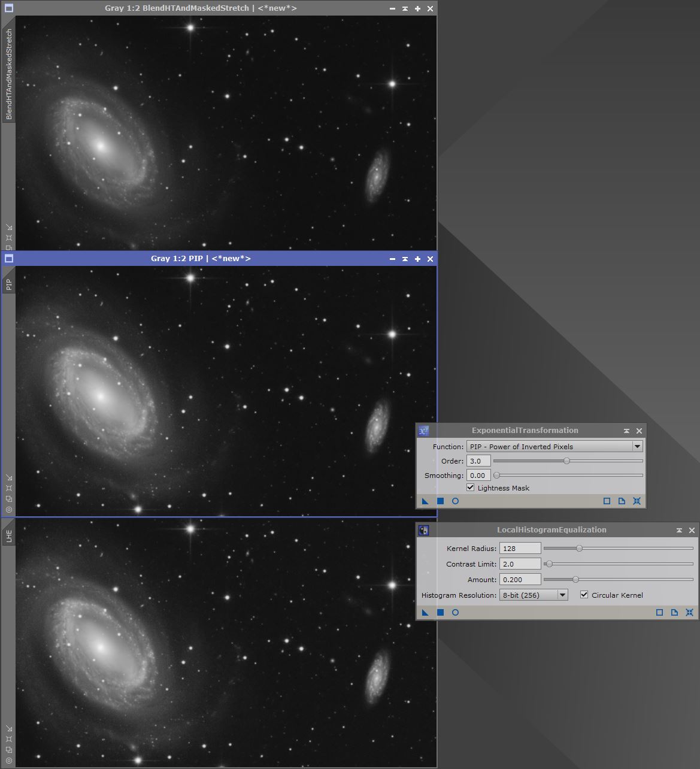Uncheck the Lightness Mask checkbox

click(x=470, y=488)
